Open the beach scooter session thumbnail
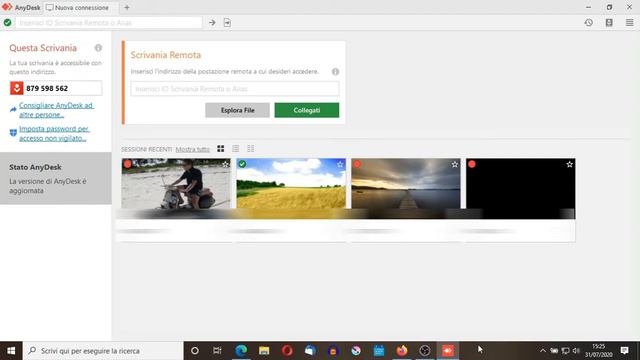Viewport: 640px width, 360px height. click(176, 189)
